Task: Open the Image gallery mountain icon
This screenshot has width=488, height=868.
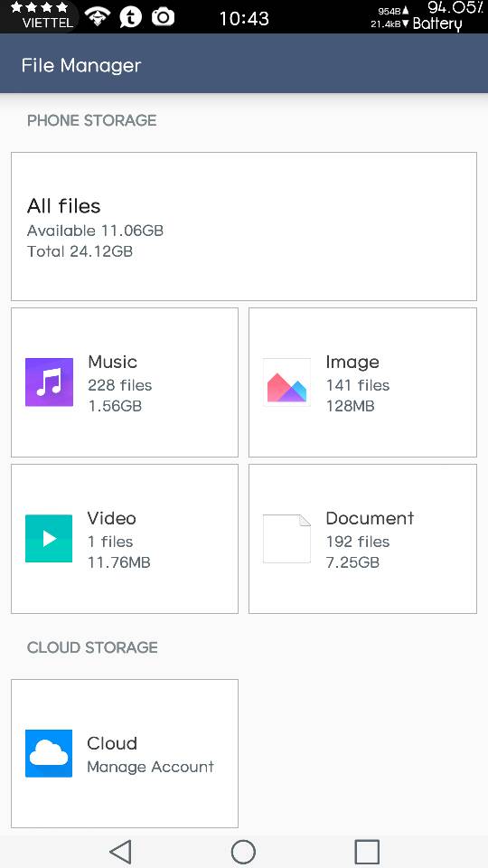Action: click(286, 382)
